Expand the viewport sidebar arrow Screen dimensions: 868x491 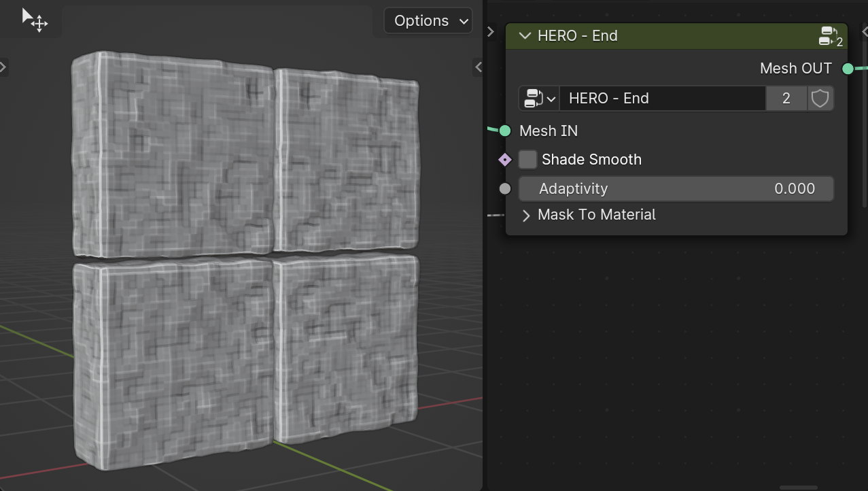(479, 67)
